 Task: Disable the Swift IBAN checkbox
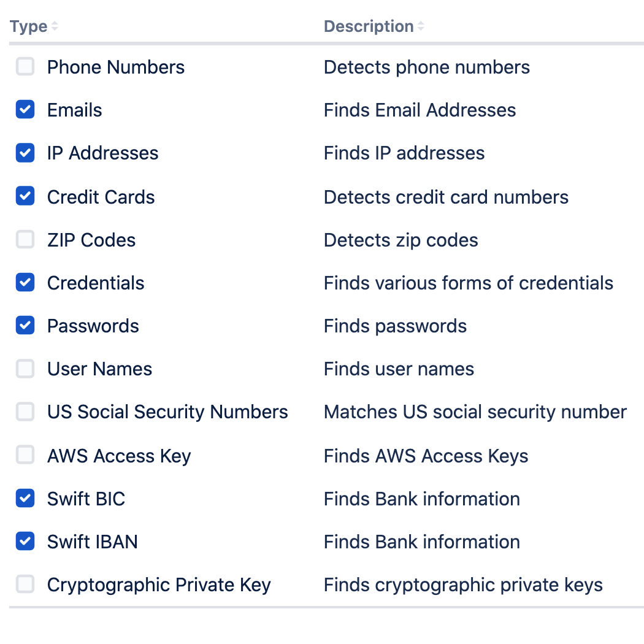pos(25,542)
